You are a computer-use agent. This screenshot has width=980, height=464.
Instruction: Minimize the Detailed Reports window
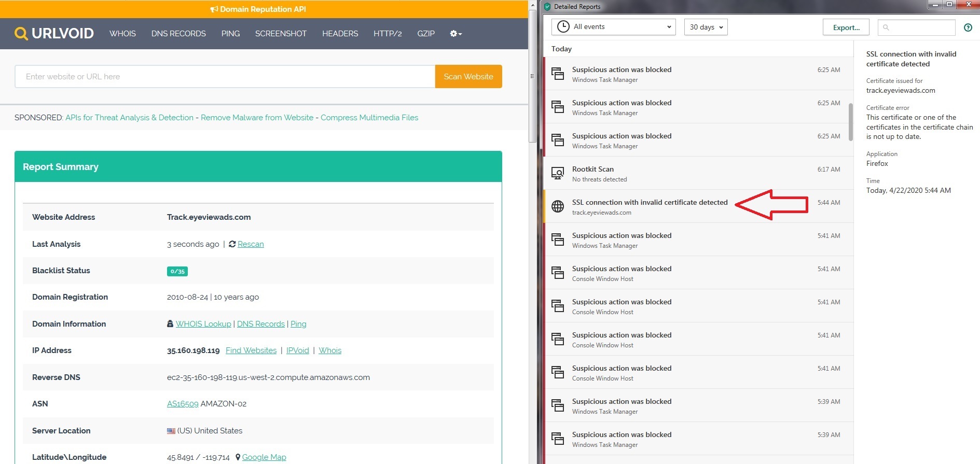pyautogui.click(x=936, y=5)
